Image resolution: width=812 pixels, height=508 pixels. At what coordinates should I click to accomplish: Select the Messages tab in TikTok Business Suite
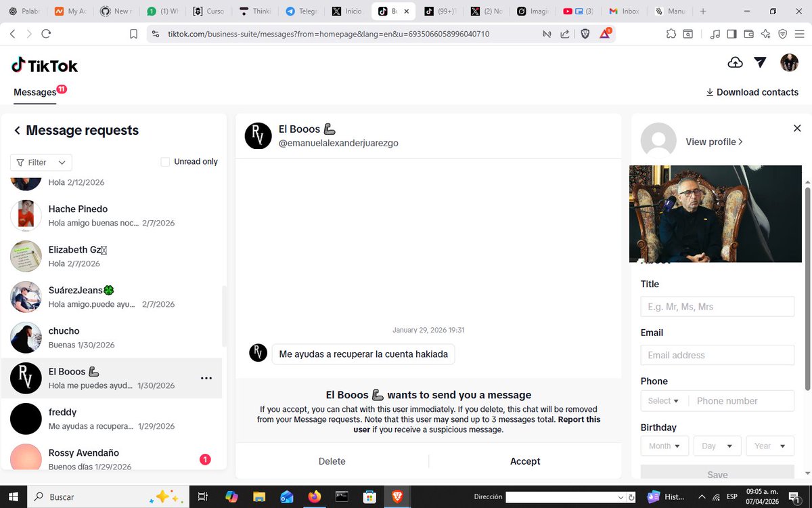[x=35, y=92]
